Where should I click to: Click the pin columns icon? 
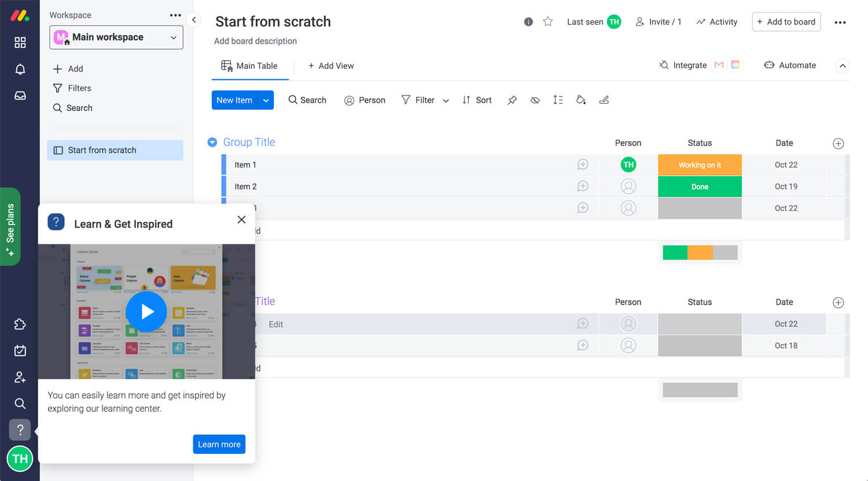[x=512, y=100]
